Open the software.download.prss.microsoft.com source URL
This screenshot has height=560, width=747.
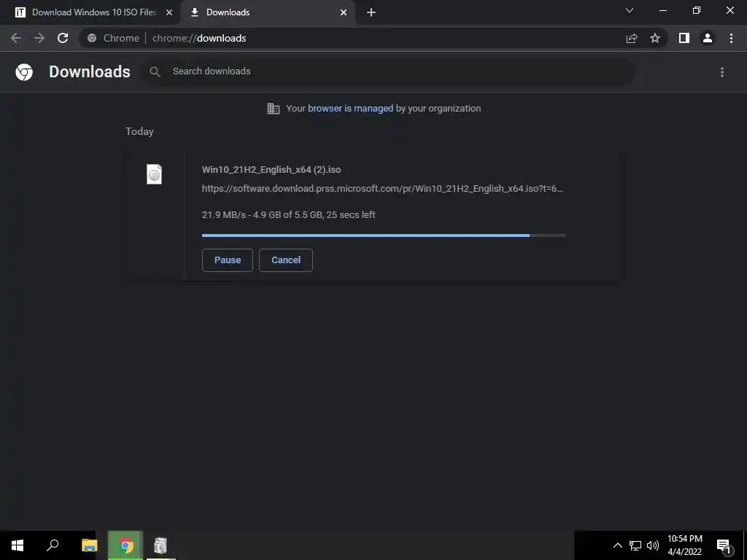tap(382, 189)
